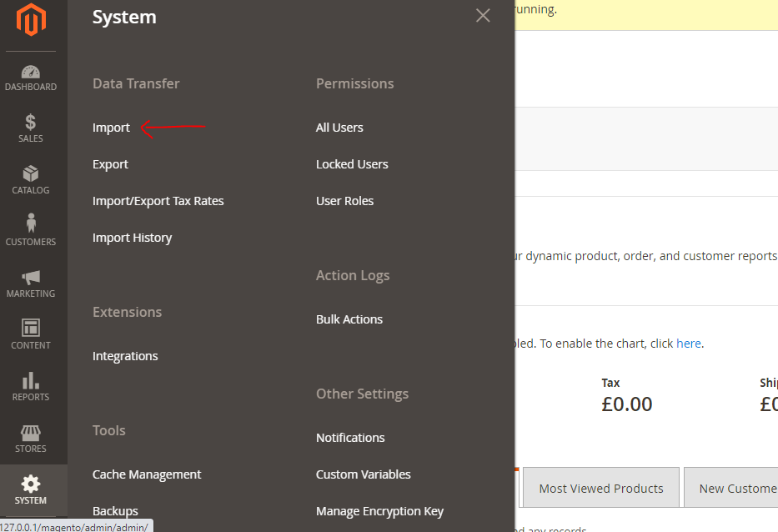Open the Sales dollar icon
This screenshot has height=532, width=778.
(31, 123)
